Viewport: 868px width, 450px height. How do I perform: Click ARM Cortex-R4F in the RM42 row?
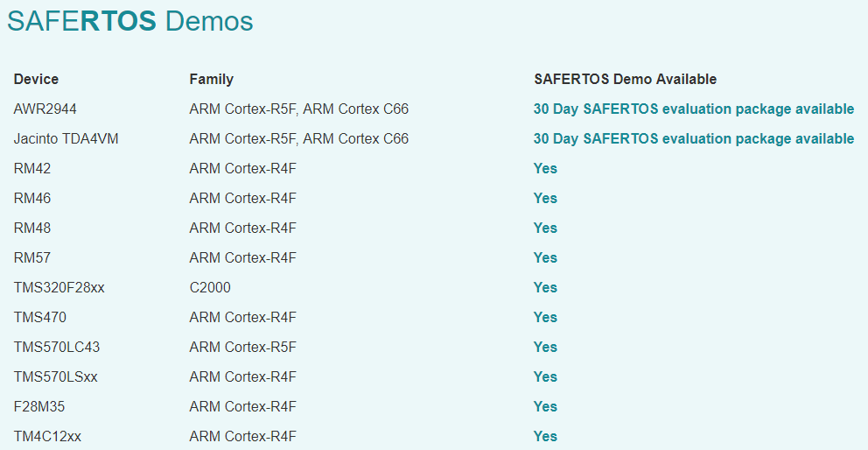pos(242,168)
